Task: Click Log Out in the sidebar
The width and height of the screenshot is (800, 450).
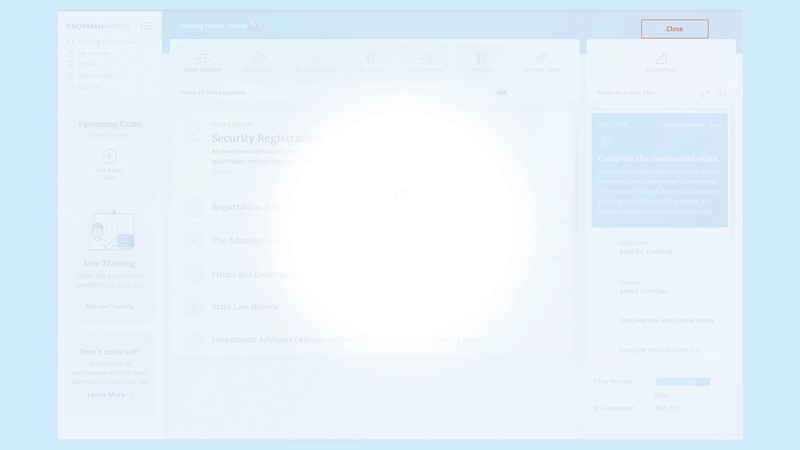Action: coord(84,87)
